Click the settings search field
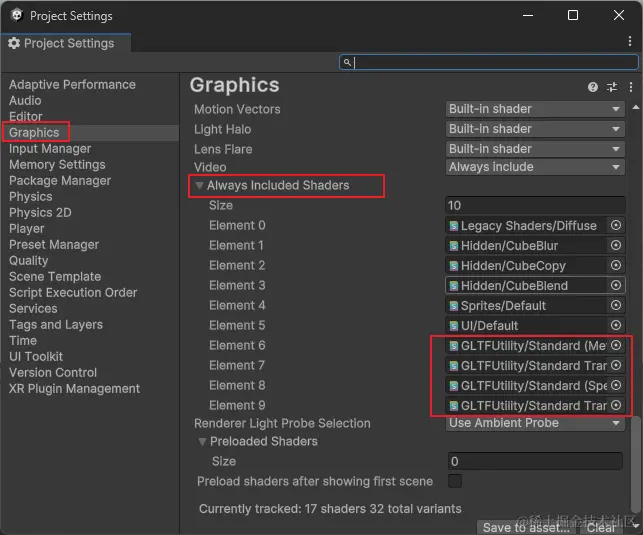The height and width of the screenshot is (535, 643). (x=489, y=62)
